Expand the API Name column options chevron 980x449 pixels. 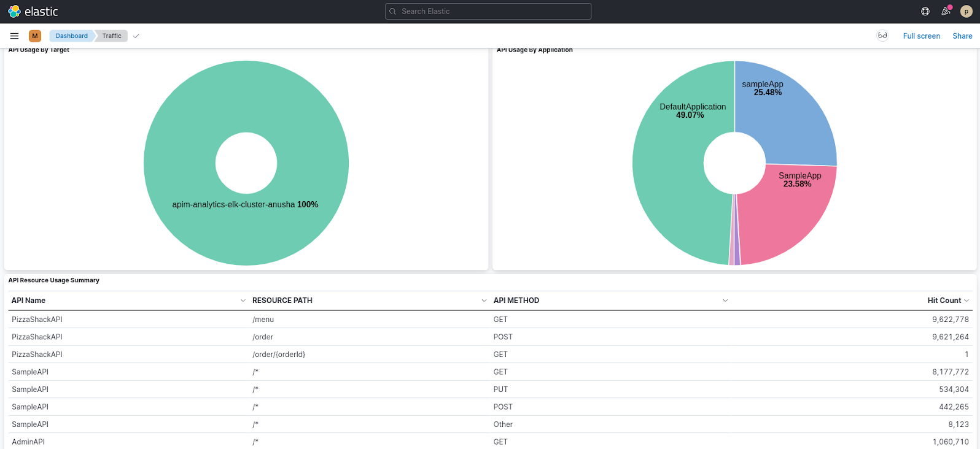pos(243,301)
